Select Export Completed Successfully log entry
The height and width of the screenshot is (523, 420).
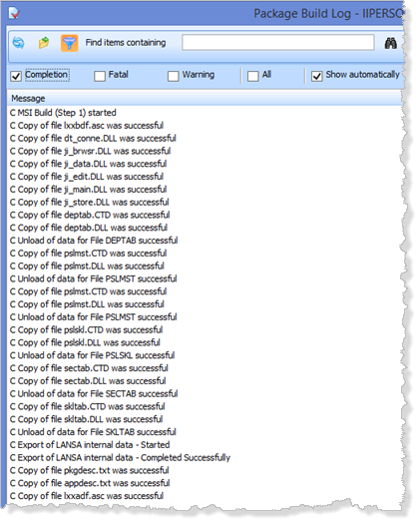pos(205,457)
